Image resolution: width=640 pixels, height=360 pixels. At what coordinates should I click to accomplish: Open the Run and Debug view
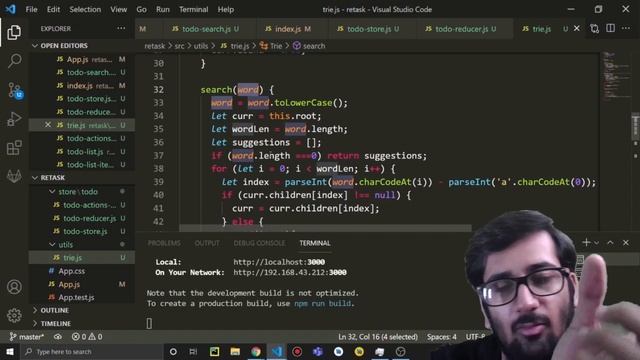[14, 119]
